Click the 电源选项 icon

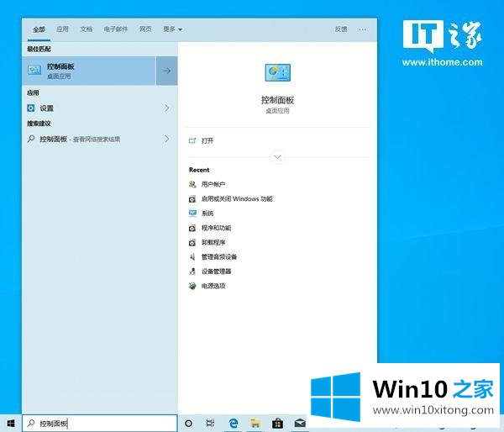[192, 286]
